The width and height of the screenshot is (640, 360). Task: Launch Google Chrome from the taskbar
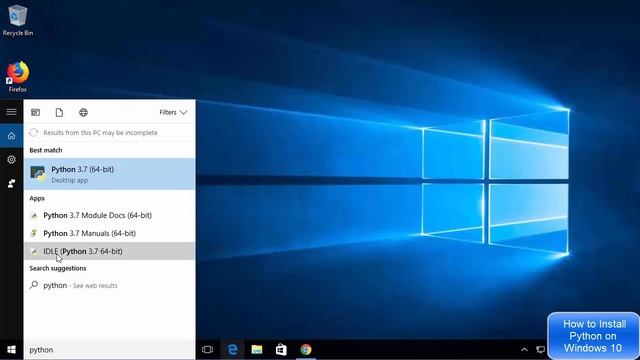pos(306,350)
